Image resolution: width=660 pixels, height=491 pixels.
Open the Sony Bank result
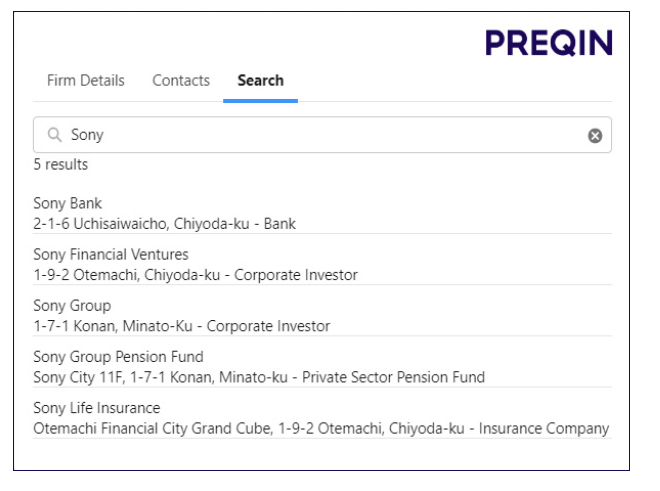[68, 204]
